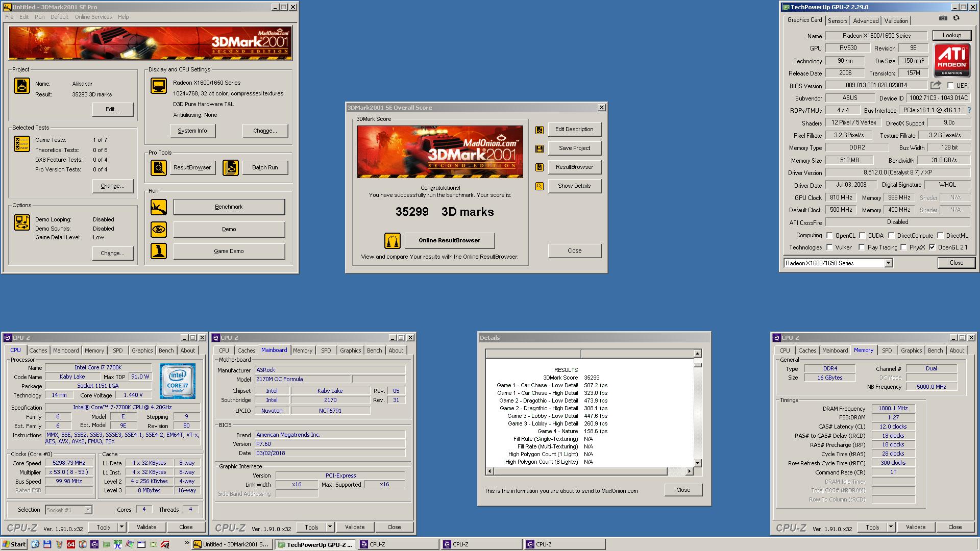Click the Online ResultBrowser button
This screenshot has width=980, height=551.
tap(450, 240)
